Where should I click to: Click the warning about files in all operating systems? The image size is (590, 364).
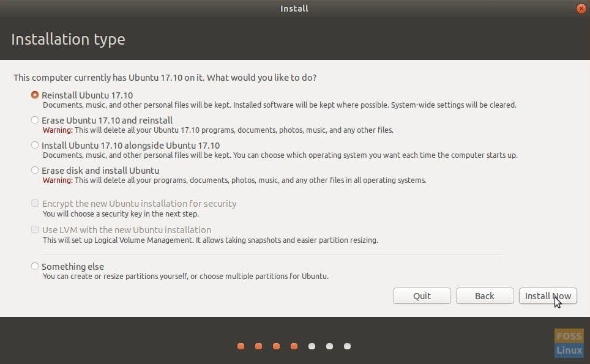click(234, 180)
